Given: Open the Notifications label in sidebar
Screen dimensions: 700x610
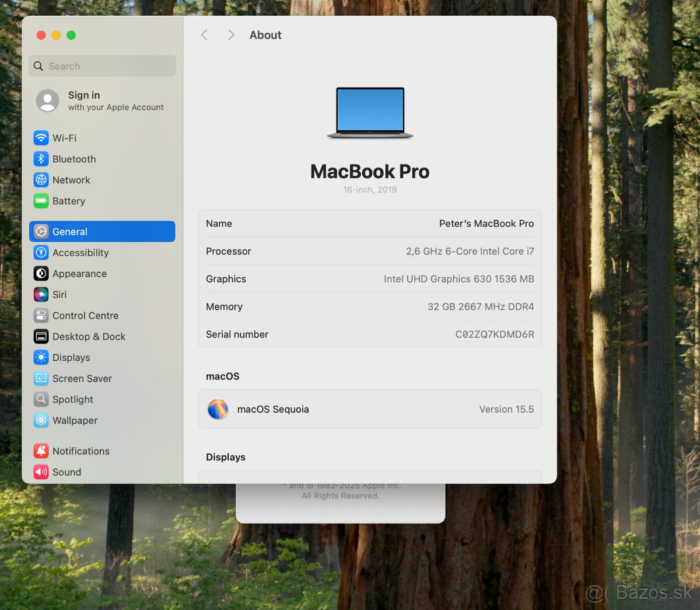Looking at the screenshot, I should [x=81, y=451].
